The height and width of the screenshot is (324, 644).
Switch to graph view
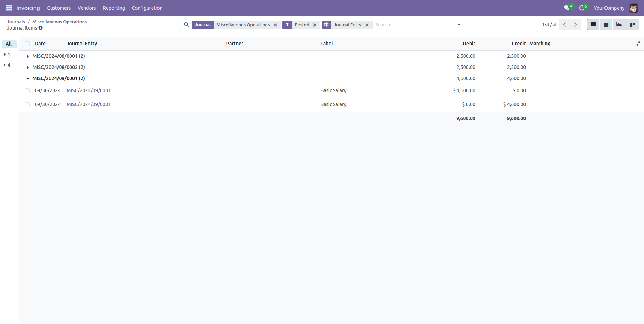(619, 25)
